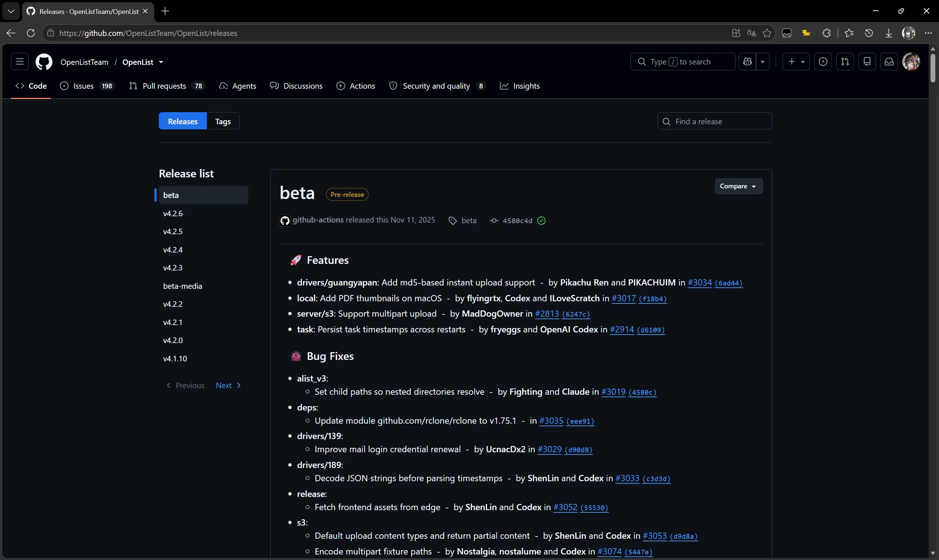Click the scrollbar down arrow
The image size is (939, 560).
tap(933, 553)
